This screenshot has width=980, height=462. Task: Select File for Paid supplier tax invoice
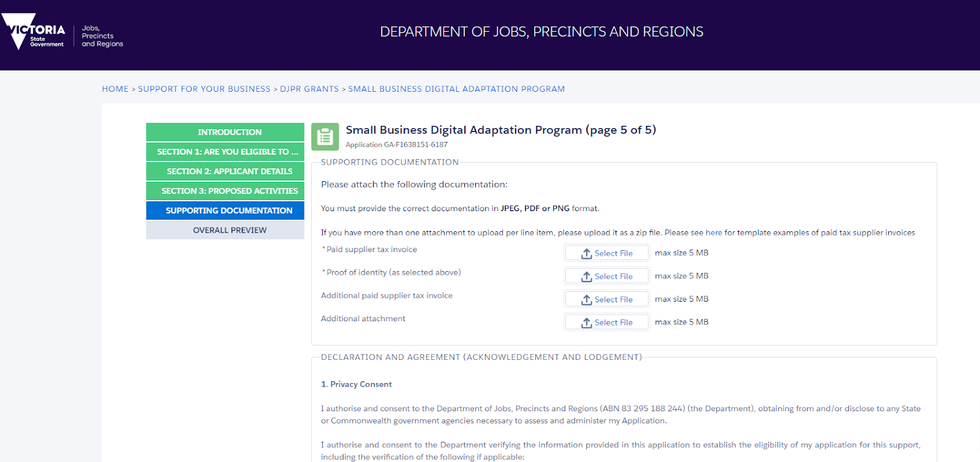(x=606, y=253)
